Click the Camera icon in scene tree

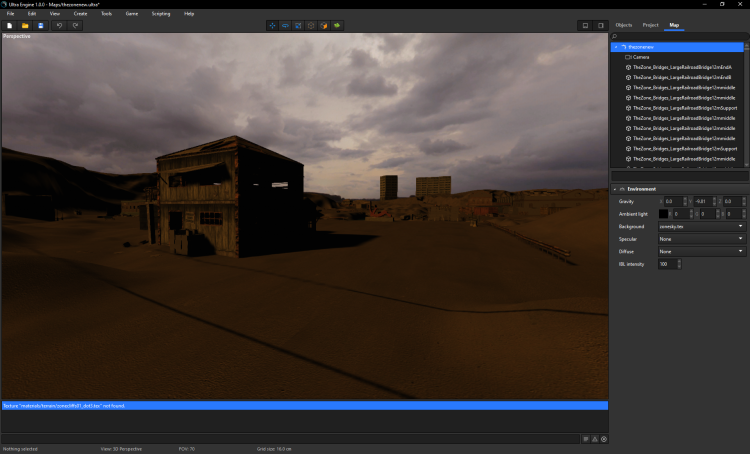pyautogui.click(x=629, y=57)
